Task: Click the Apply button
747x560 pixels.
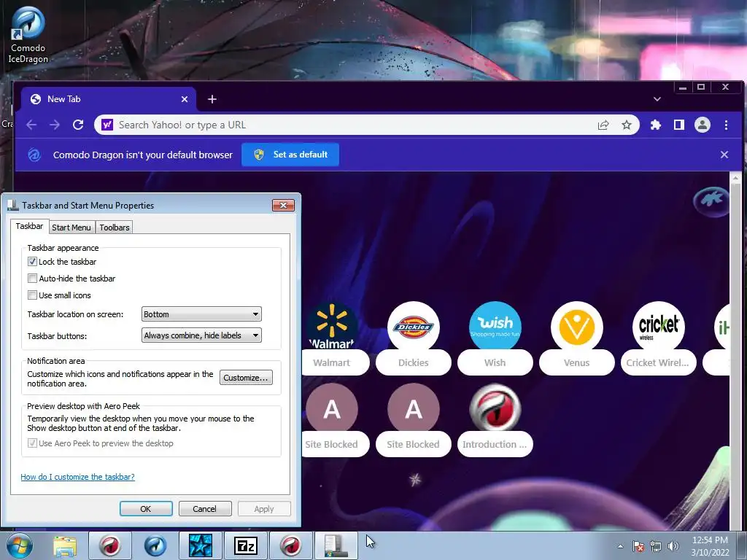Action: (264, 508)
